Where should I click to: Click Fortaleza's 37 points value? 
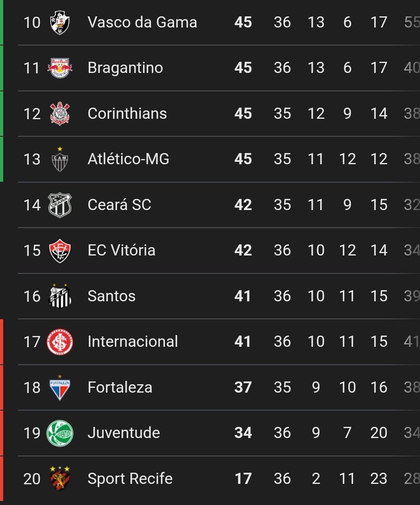point(243,387)
